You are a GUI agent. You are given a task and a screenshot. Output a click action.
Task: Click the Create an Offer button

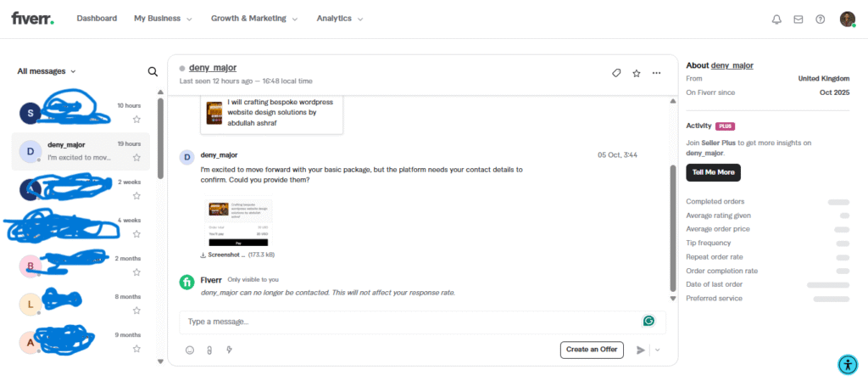(592, 350)
